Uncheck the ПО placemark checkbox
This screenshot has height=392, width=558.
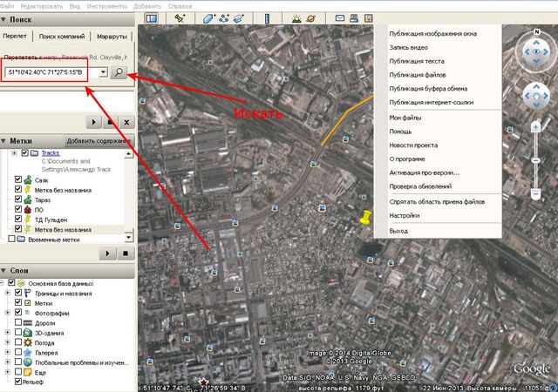pyautogui.click(x=18, y=209)
